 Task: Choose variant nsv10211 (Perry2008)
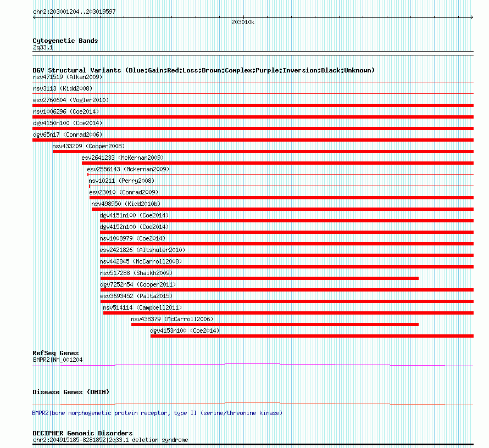(121, 181)
